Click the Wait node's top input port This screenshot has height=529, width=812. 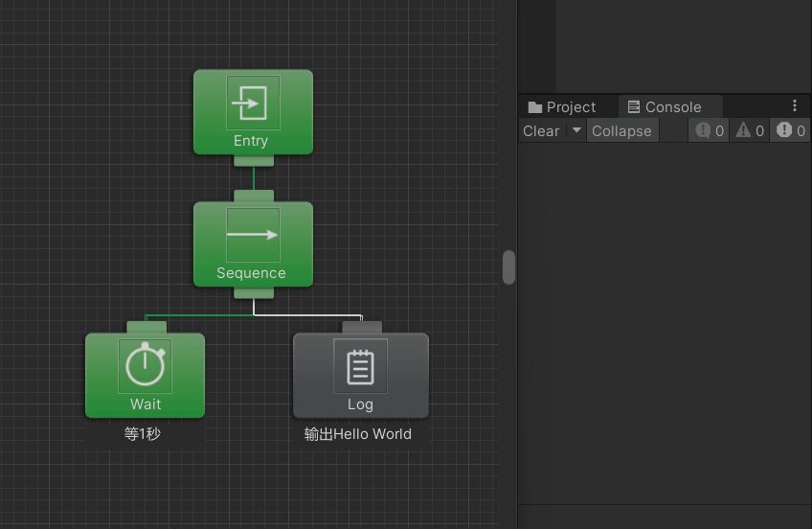(146, 327)
